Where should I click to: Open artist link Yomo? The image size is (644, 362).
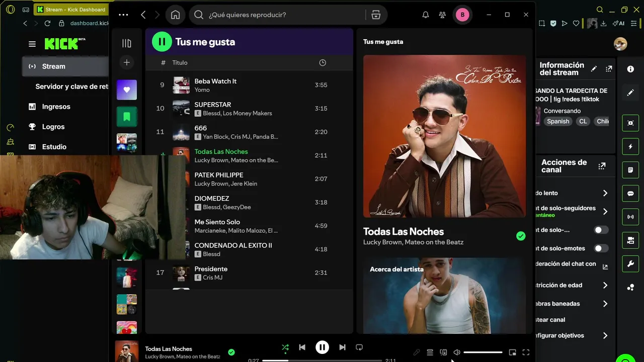(202, 90)
